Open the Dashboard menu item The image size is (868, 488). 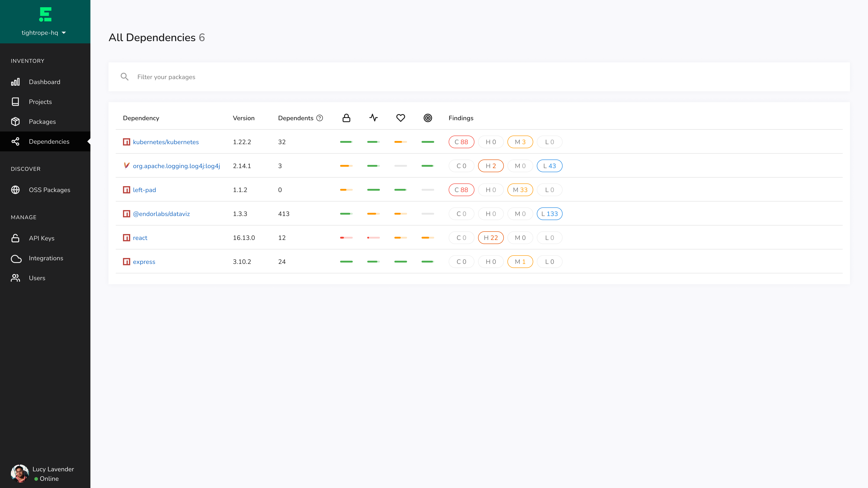(x=45, y=82)
